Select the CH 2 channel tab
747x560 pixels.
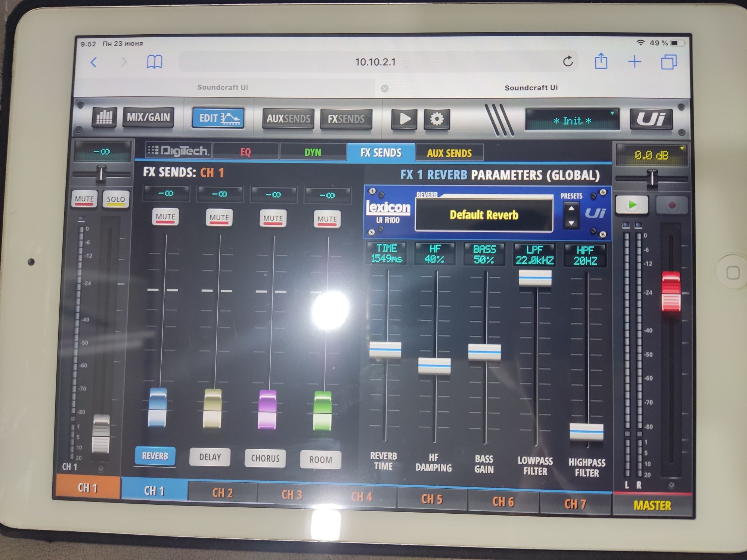[x=223, y=493]
